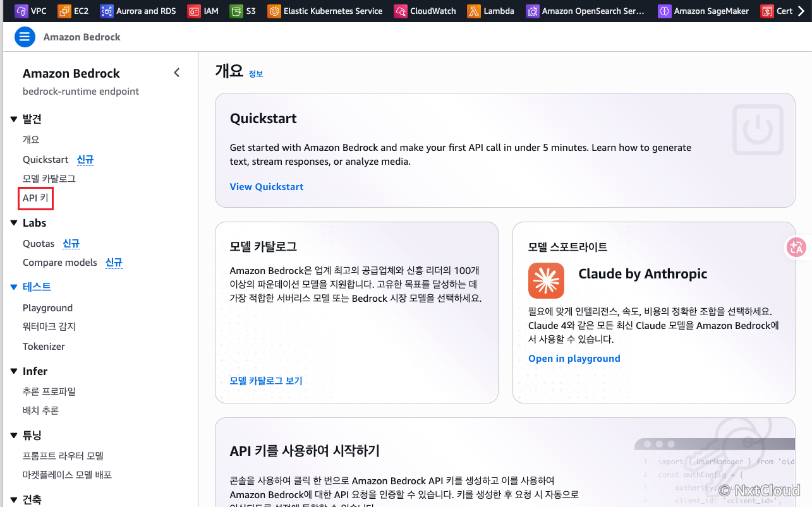The height and width of the screenshot is (507, 812).
Task: Click the Claude by Anthropic title
Action: tap(643, 274)
